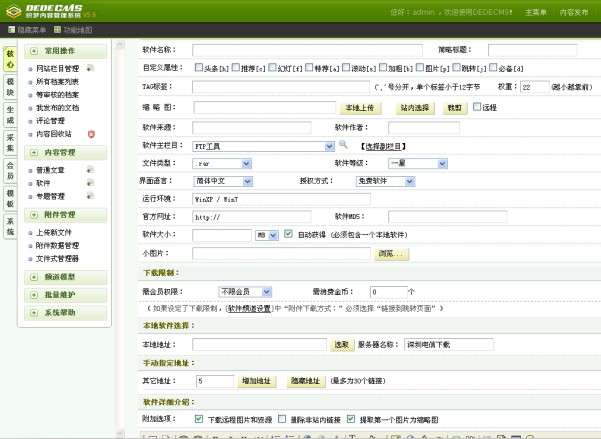
Task: Open the 软件频道设置 link
Action: (x=250, y=308)
